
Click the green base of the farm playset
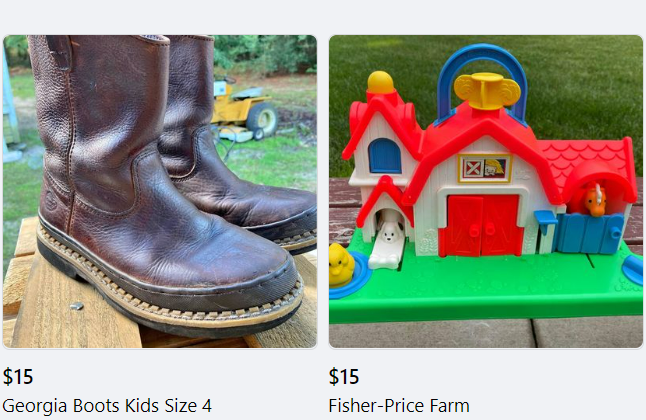486,291
